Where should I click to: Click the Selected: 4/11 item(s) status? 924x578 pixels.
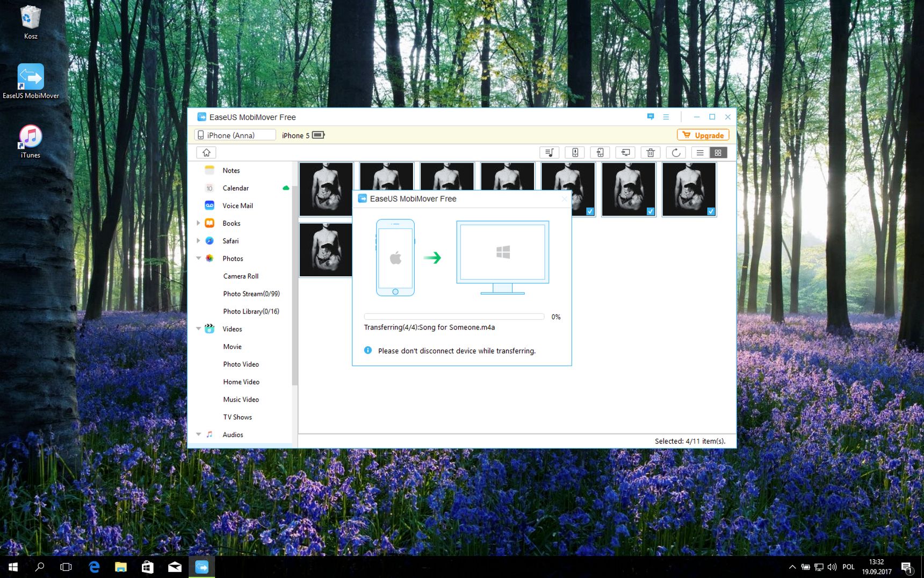690,441
